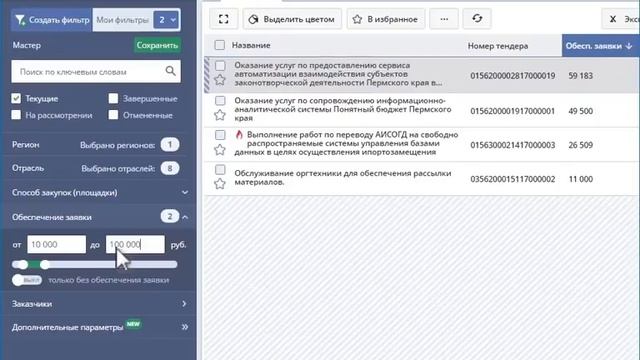Open the three-dots more options button
Image resolution: width=640 pixels, height=360 pixels.
coord(444,19)
